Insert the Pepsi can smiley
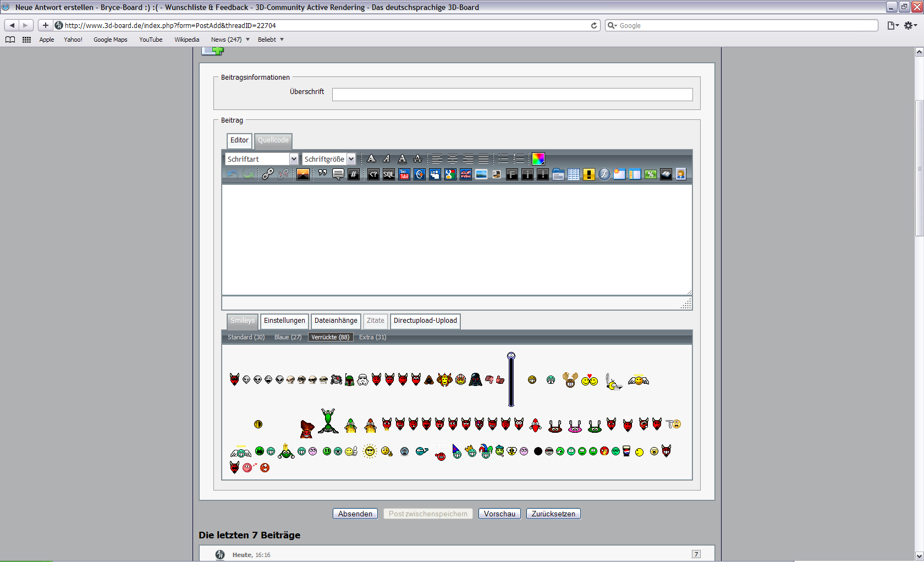 point(626,451)
